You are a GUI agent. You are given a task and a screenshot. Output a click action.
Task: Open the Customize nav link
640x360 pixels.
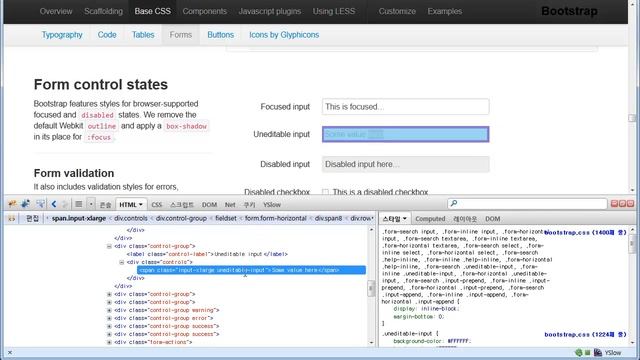click(397, 11)
